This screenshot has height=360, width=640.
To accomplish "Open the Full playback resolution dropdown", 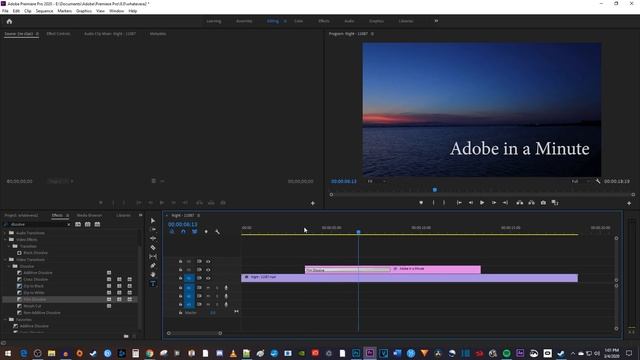I will click(x=580, y=181).
